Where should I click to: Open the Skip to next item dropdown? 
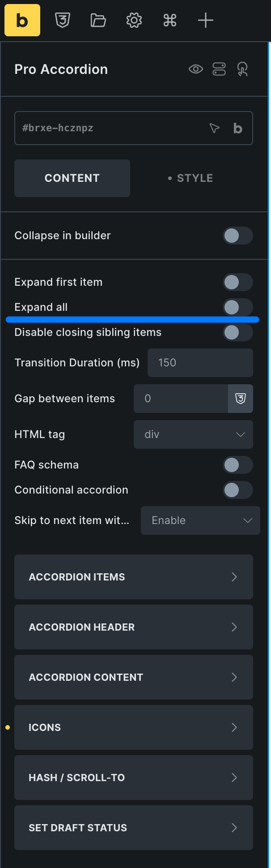point(200,520)
